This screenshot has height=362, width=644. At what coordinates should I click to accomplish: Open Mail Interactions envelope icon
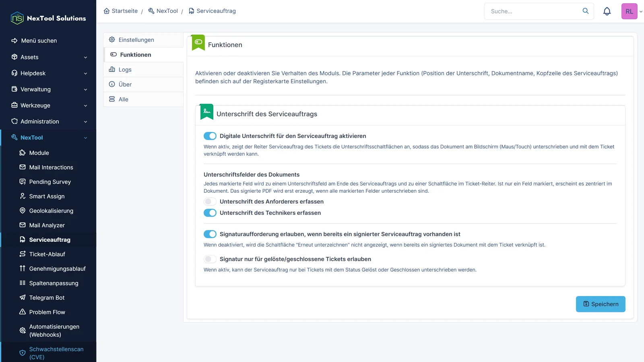[x=23, y=167]
